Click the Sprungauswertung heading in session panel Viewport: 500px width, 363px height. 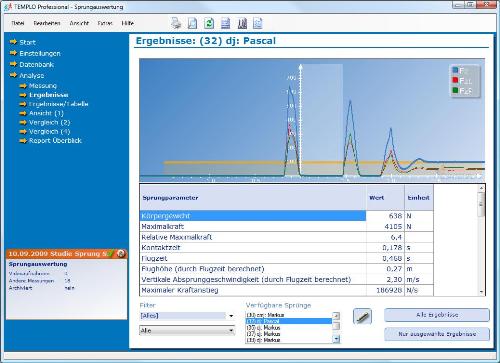tap(38, 264)
